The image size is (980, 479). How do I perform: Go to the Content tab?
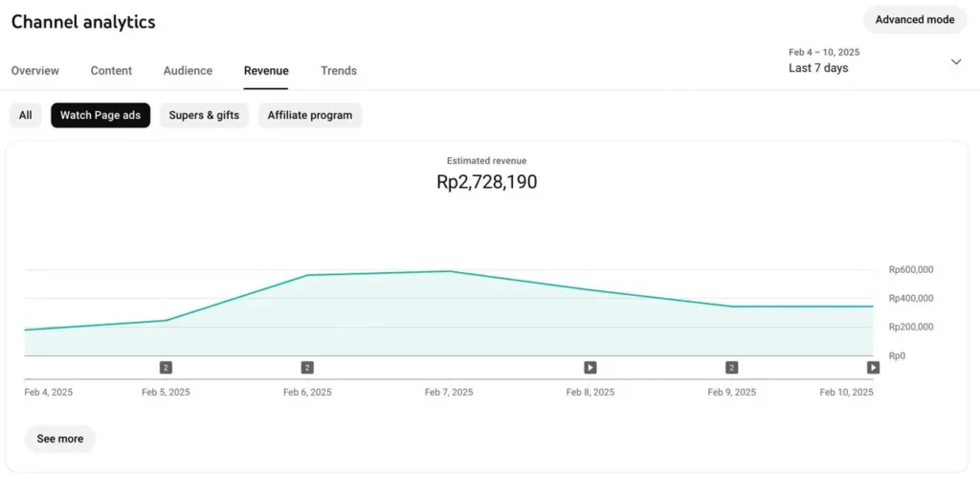point(111,71)
